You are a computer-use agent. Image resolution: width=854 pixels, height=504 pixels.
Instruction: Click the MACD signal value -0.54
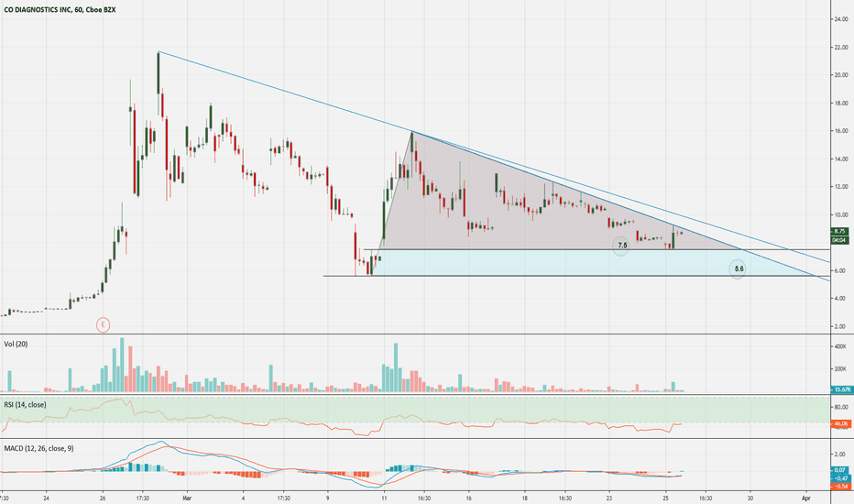[839, 486]
